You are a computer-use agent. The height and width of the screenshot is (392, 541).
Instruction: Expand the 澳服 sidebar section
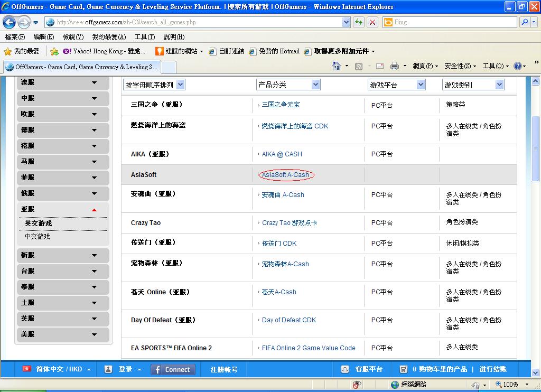point(63,83)
